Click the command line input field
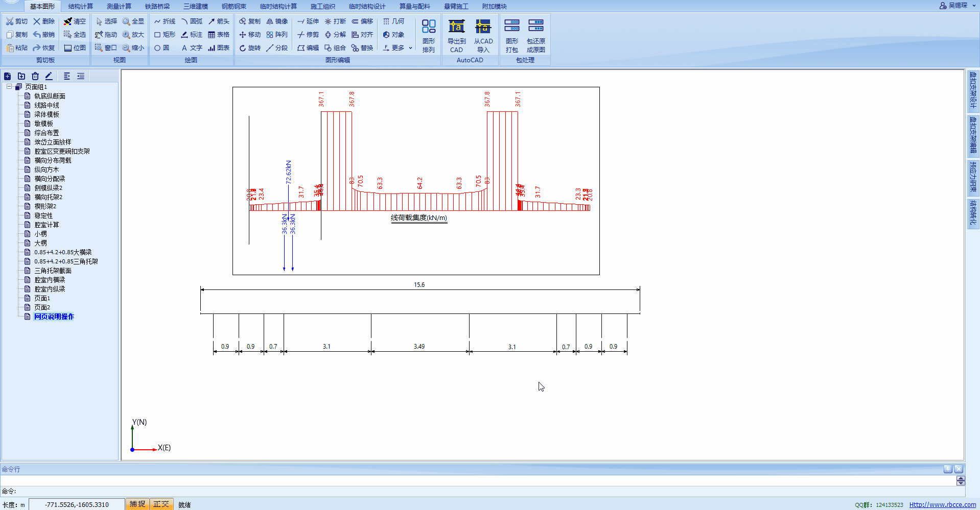The height and width of the screenshot is (510, 980). tap(475, 481)
